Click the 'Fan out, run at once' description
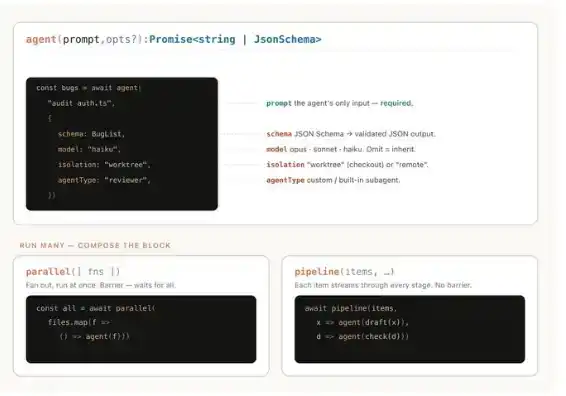 pyautogui.click(x=101, y=285)
